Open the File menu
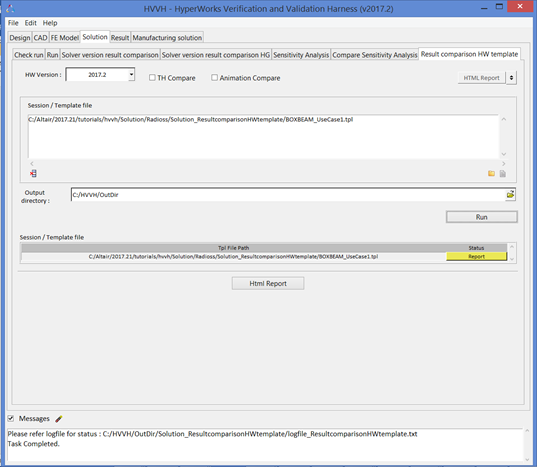 [x=13, y=23]
